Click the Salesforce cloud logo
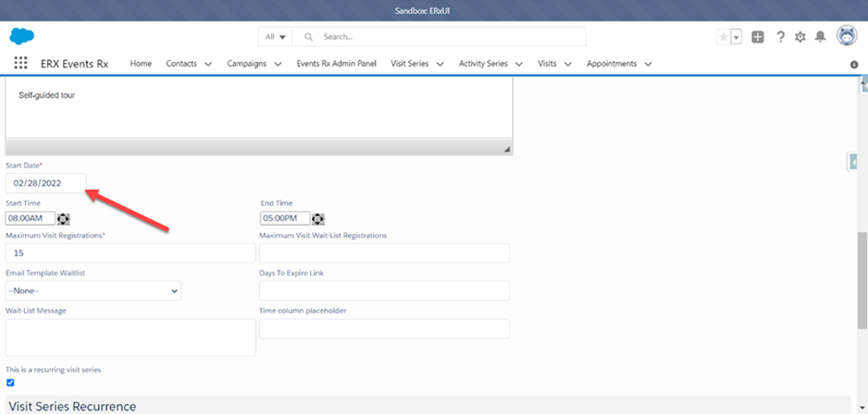The height and width of the screenshot is (414, 868). (22, 36)
